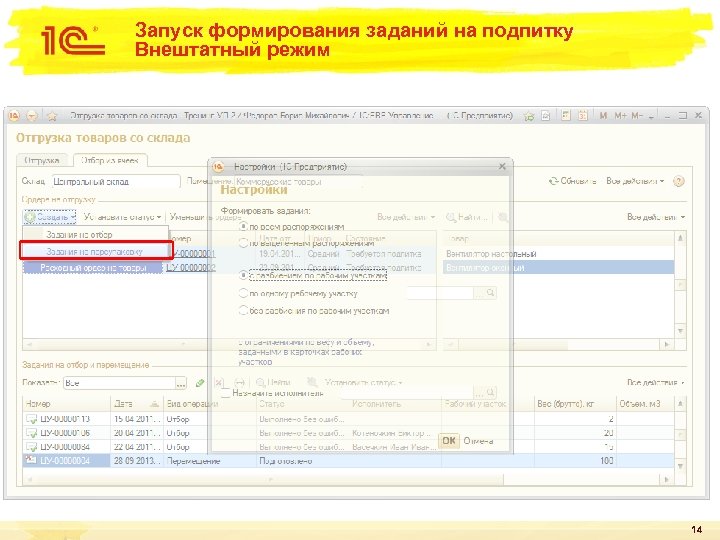
Task: Open the lower Установить статус dropdown
Action: (x=364, y=382)
